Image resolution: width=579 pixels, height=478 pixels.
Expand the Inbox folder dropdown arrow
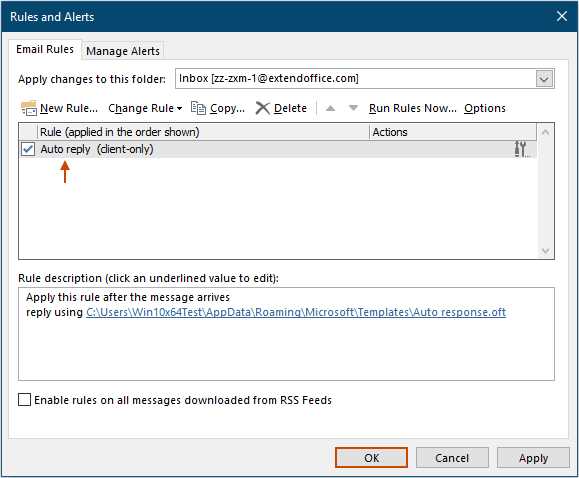coord(544,79)
